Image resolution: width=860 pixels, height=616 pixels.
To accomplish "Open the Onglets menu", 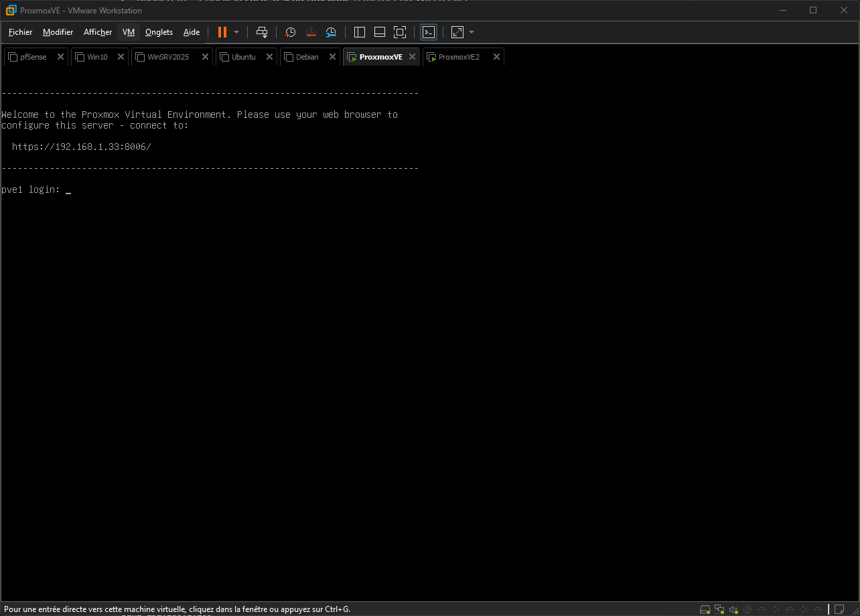I will click(x=159, y=32).
